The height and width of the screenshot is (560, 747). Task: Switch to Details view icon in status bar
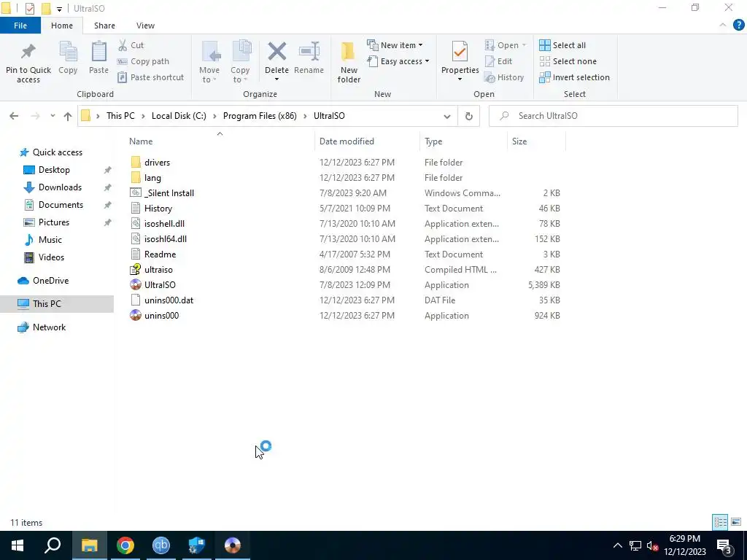point(720,522)
